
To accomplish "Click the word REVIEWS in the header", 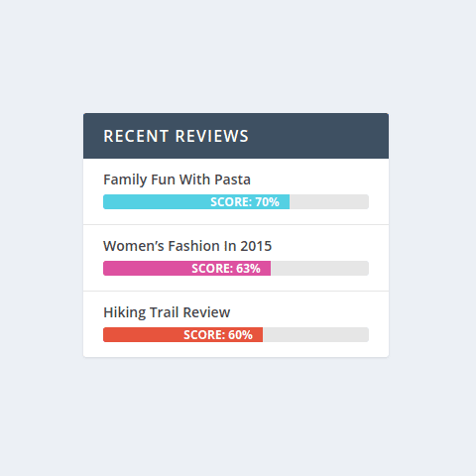I will point(212,136).
